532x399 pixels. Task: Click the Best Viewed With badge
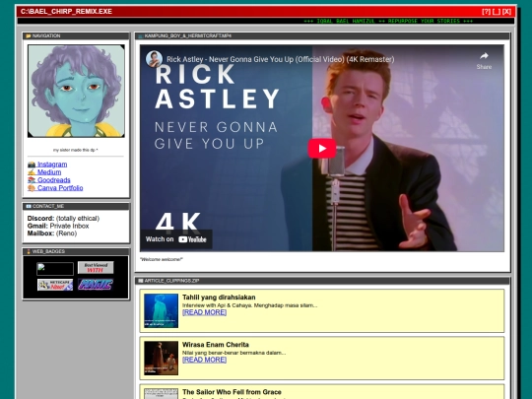pos(96,268)
